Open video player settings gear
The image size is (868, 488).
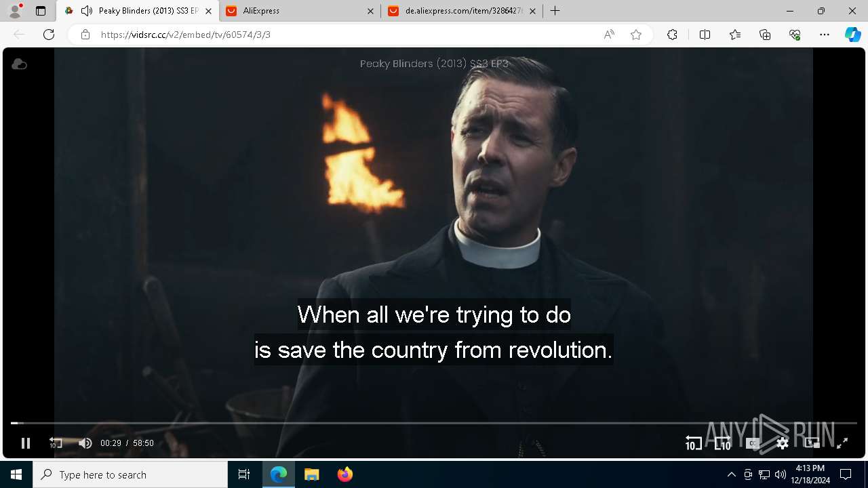783,443
